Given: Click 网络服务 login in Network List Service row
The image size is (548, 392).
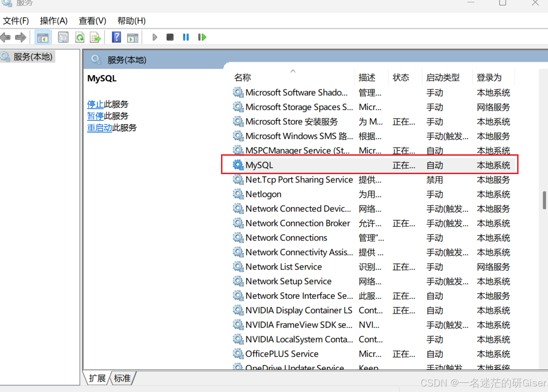Looking at the screenshot, I should coord(493,267).
